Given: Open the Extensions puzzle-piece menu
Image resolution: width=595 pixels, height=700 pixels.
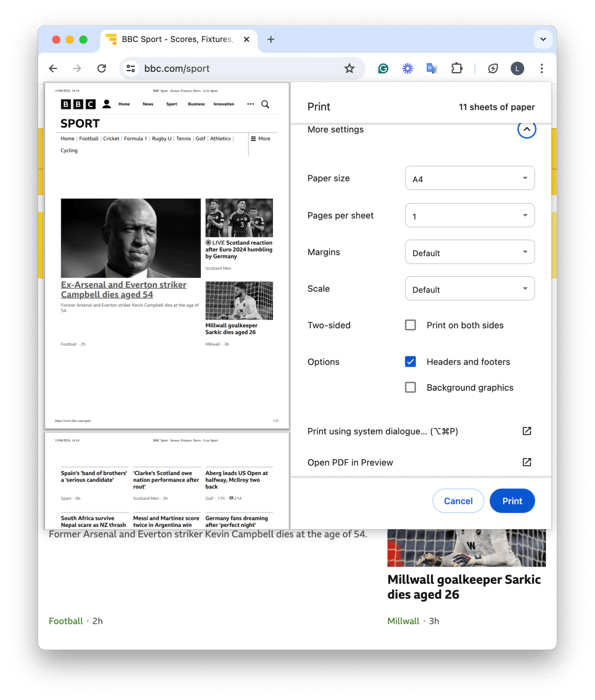Looking at the screenshot, I should coord(456,68).
